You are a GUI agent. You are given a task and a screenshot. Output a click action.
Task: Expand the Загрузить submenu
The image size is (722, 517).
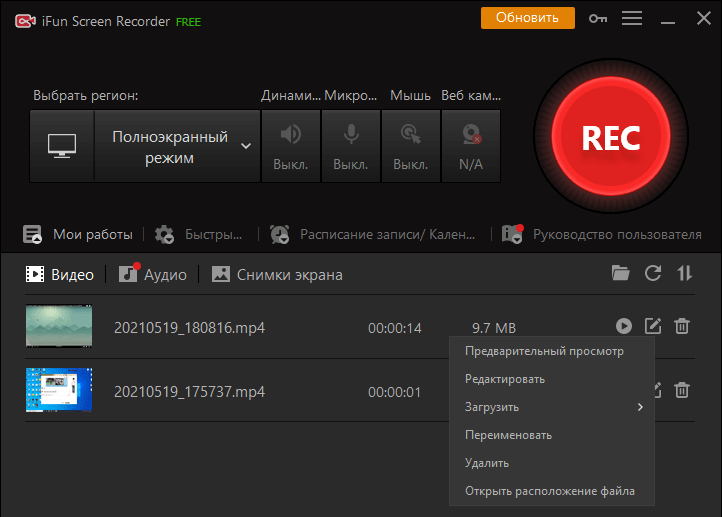pos(552,407)
